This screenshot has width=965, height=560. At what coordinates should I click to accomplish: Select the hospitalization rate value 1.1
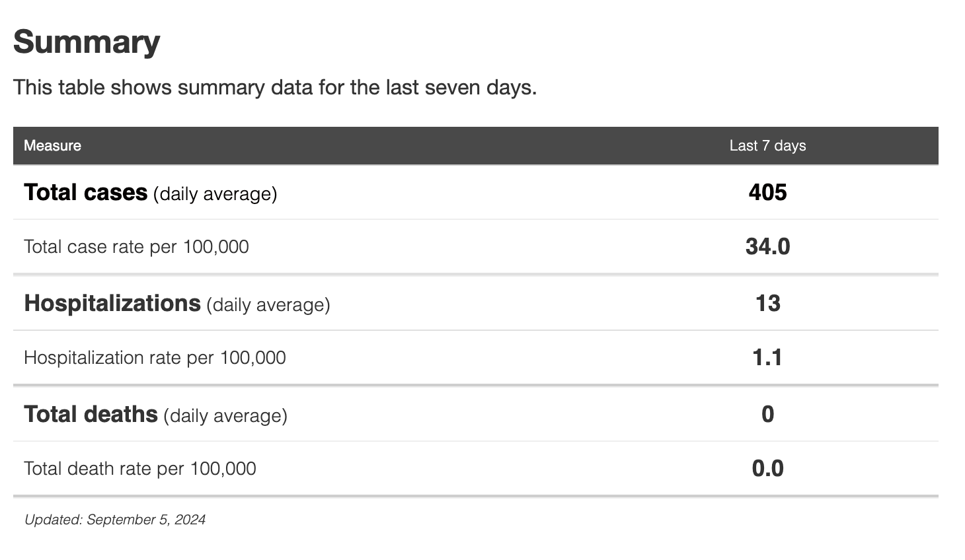coord(767,358)
